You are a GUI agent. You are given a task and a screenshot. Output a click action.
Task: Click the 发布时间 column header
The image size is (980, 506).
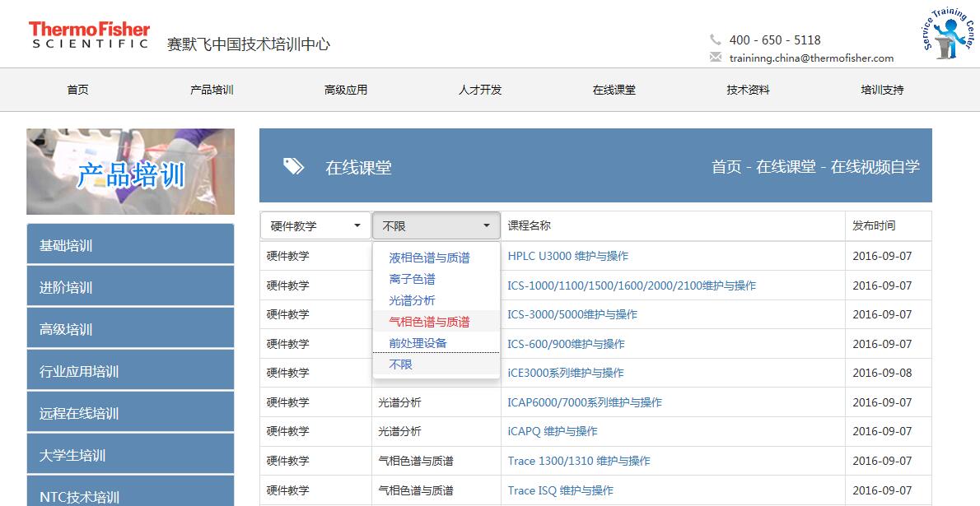tap(873, 225)
